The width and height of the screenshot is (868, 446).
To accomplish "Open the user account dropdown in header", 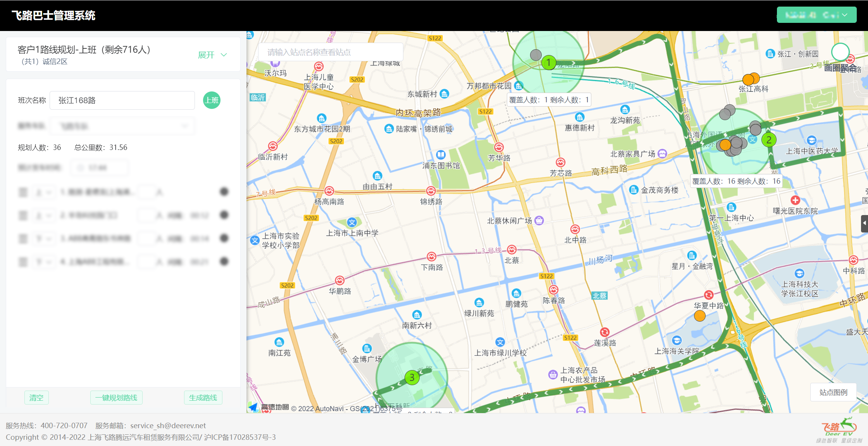I will pos(816,15).
